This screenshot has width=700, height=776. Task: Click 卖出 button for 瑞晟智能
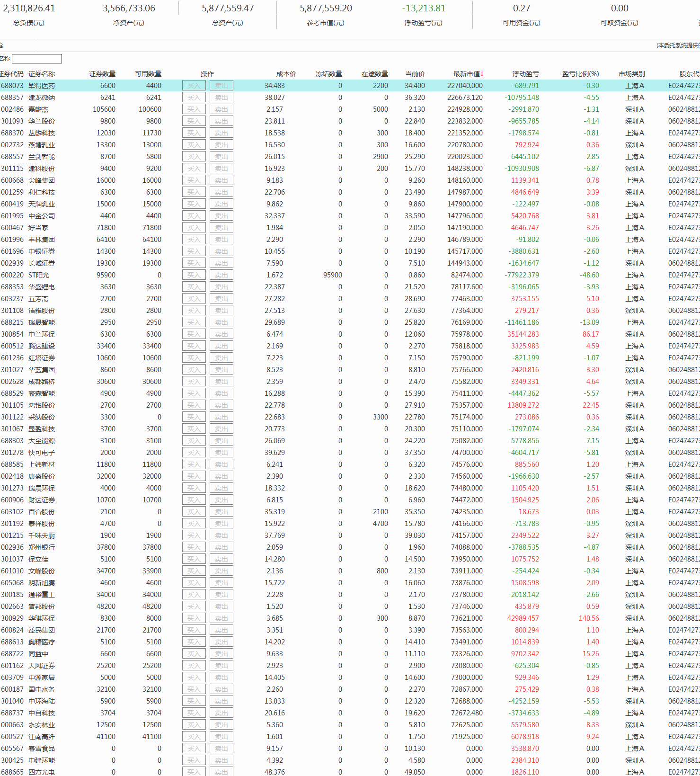click(222, 322)
